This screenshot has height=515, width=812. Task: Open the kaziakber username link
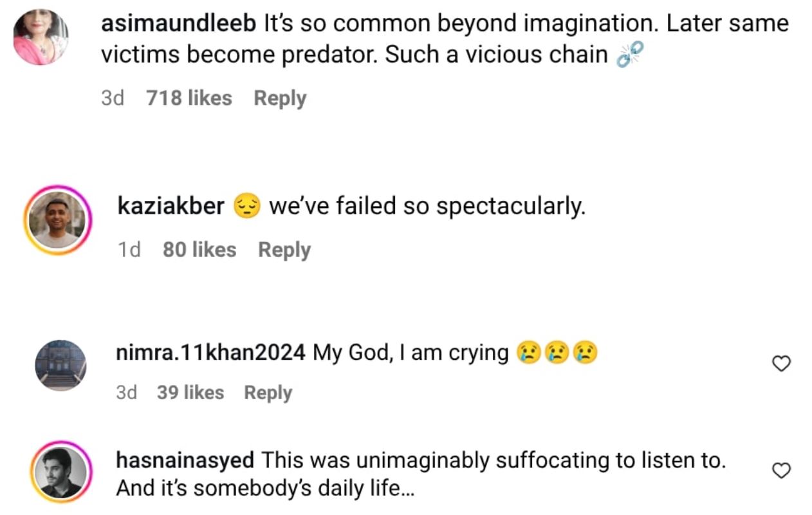click(x=171, y=207)
